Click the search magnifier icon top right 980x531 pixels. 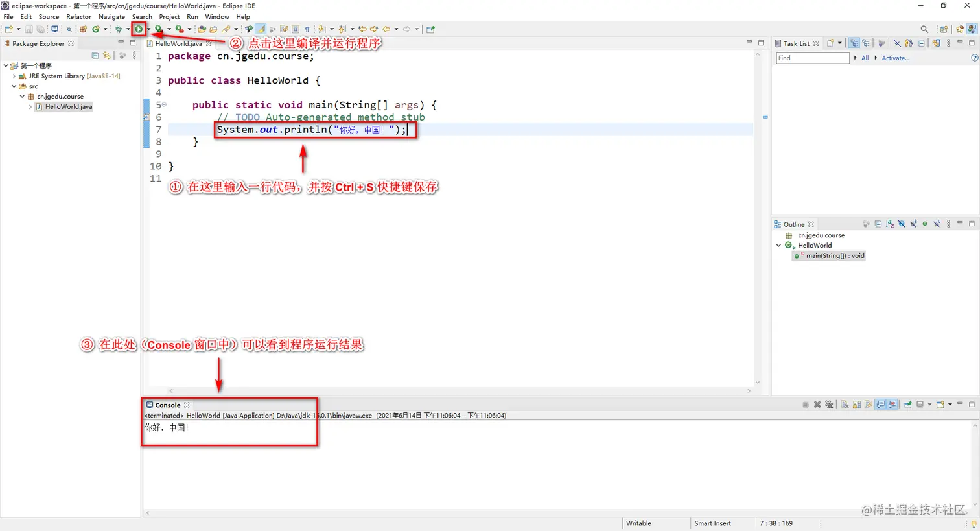(x=924, y=29)
